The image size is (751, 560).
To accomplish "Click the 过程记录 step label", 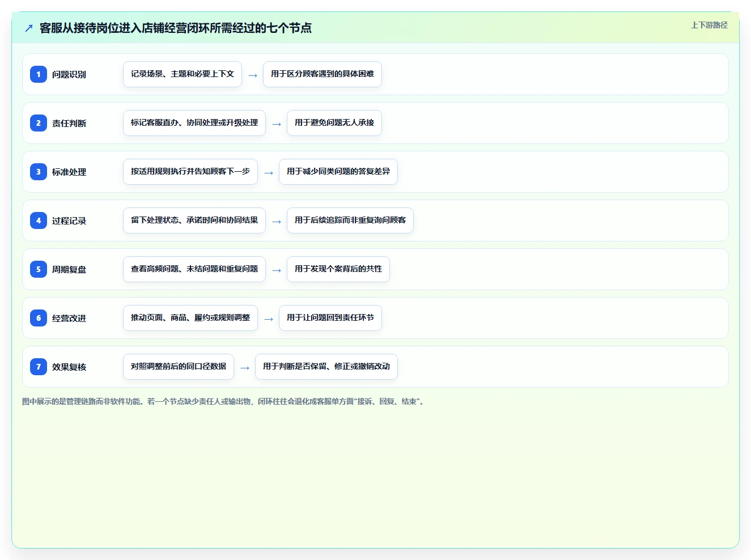I will pyautogui.click(x=69, y=220).
